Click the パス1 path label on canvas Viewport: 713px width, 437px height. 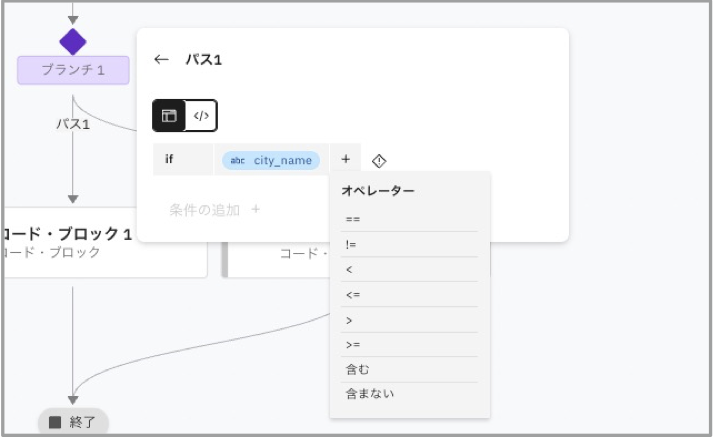[72, 125]
